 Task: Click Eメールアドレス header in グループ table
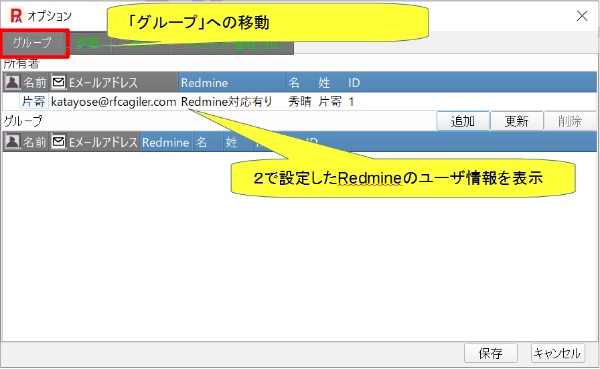point(103,142)
